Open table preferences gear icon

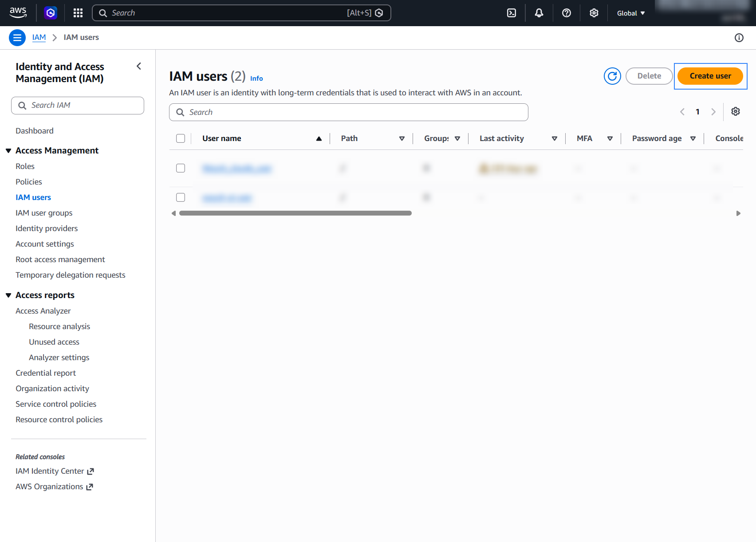pos(736,111)
